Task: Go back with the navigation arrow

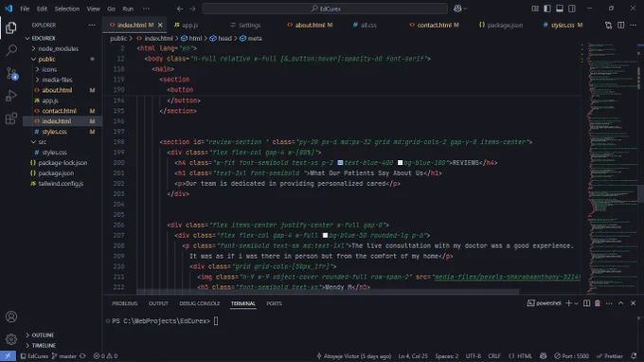Action: pos(180,9)
